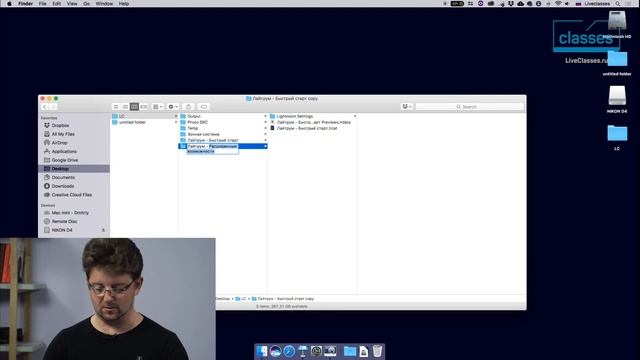Viewport: 640px width, 360px height.
Task: Select Лайтрум - Быстрый старт folder
Action: pos(223,140)
